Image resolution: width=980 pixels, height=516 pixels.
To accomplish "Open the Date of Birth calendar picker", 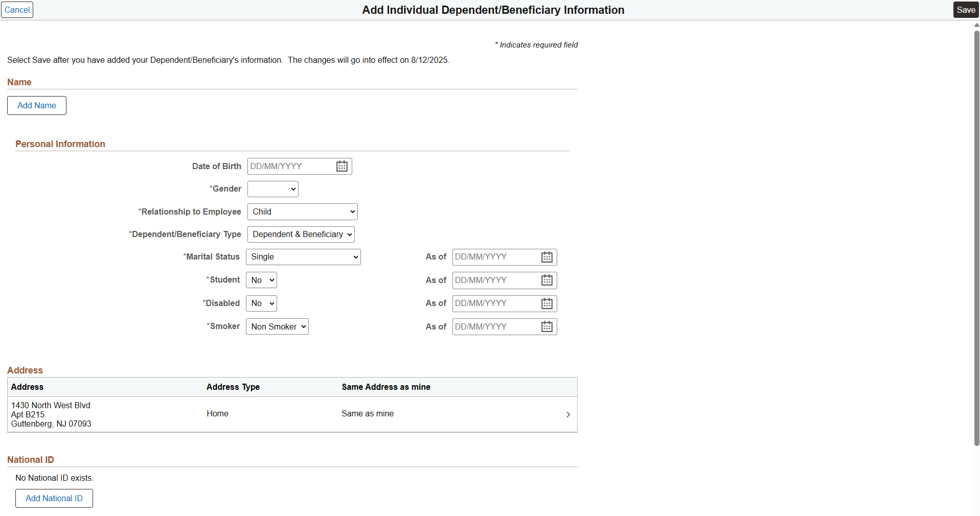I will 341,166.
